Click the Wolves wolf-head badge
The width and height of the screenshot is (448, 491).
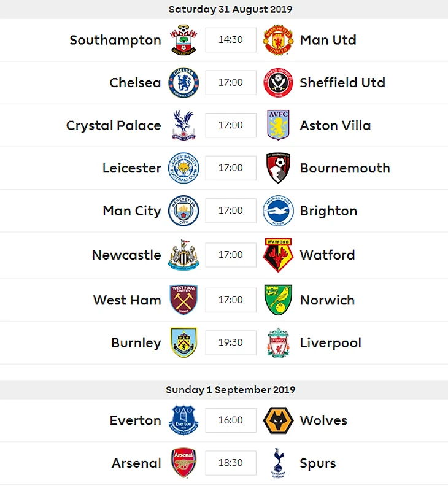[x=278, y=420]
